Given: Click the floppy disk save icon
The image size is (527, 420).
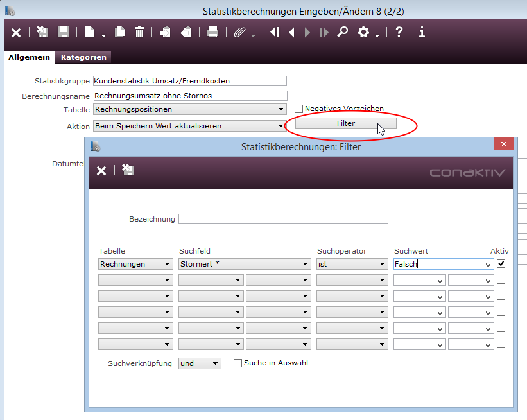Looking at the screenshot, I should (63, 32).
